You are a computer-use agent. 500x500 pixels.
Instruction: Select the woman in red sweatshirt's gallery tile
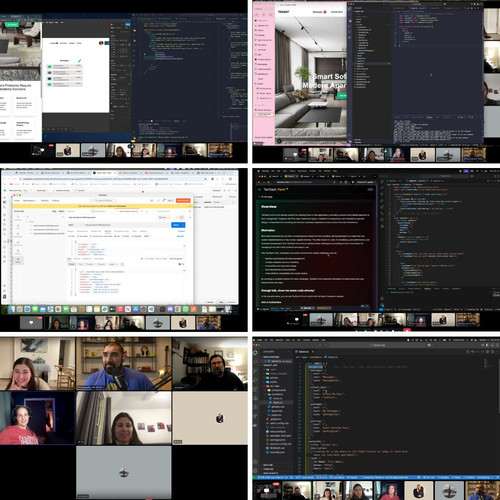coord(37,418)
